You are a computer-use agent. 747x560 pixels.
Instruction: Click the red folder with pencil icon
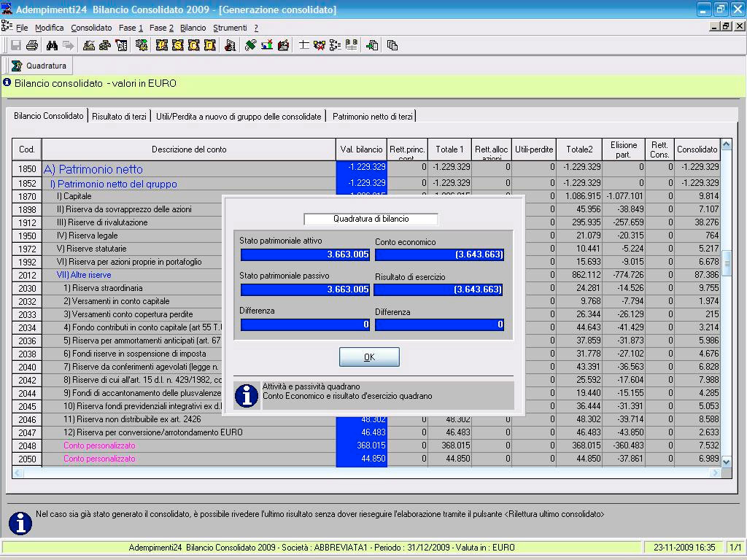tap(283, 45)
